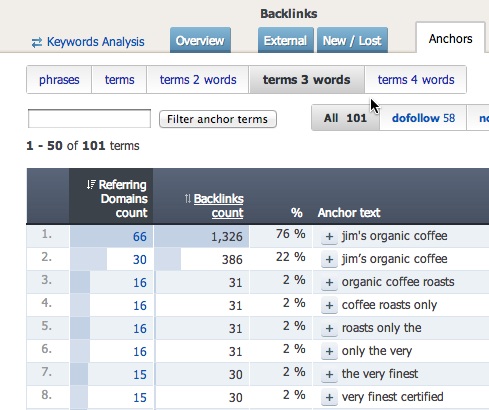The height and width of the screenshot is (410, 489).
Task: Expand the first jim's organic coffee row
Action: pos(329,237)
